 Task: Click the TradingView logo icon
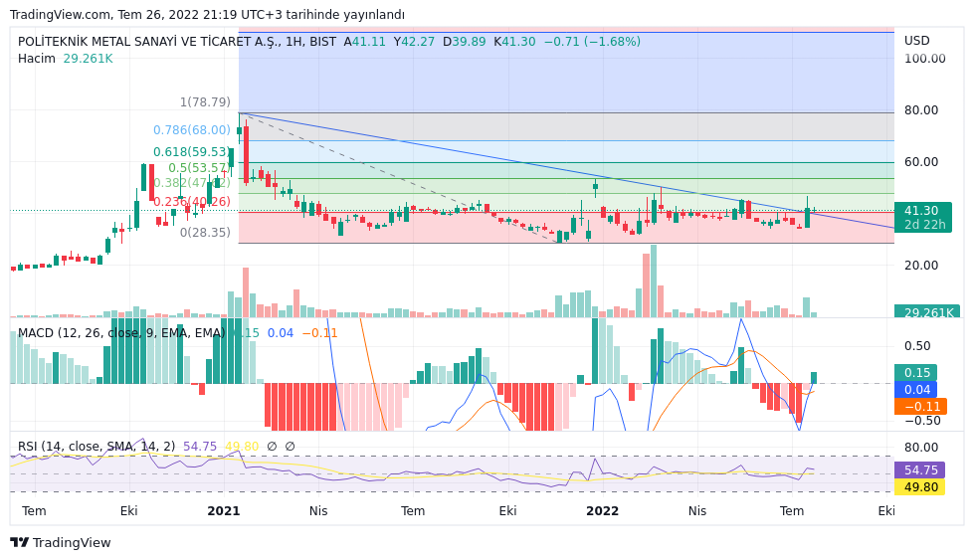click(20, 542)
